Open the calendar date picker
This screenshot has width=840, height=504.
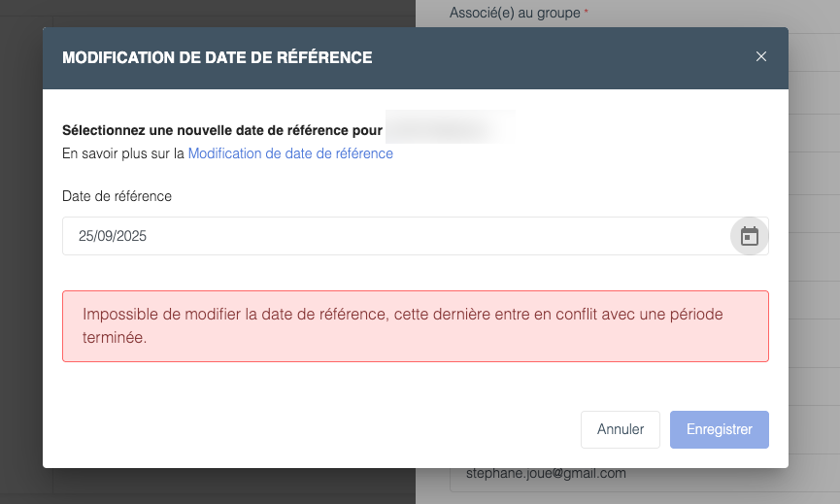click(749, 236)
